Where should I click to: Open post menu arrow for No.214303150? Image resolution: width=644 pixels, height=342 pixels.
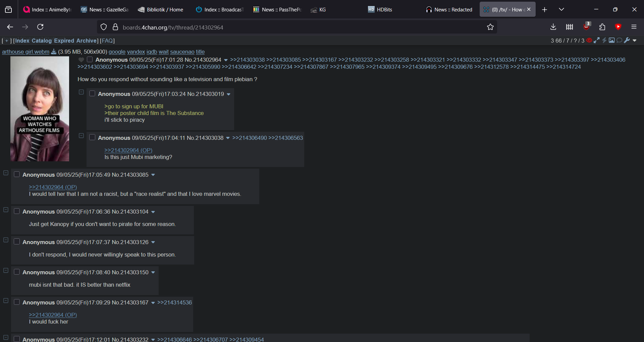pos(153,273)
